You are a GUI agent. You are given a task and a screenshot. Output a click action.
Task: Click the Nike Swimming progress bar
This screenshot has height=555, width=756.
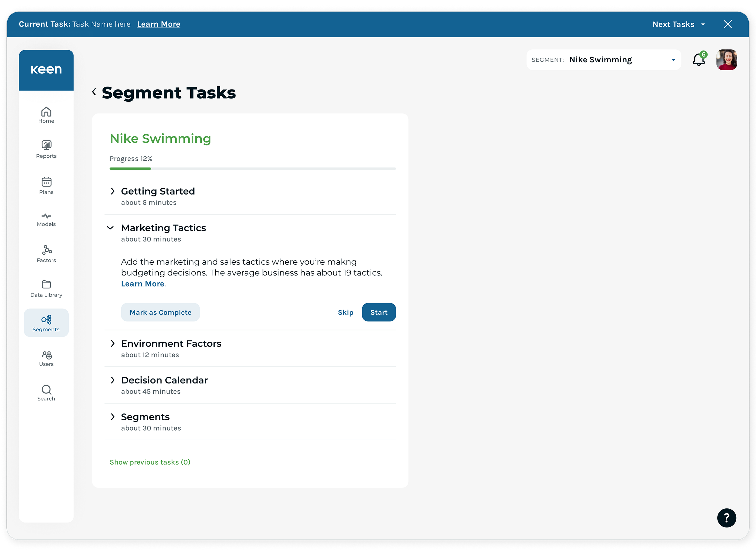253,168
